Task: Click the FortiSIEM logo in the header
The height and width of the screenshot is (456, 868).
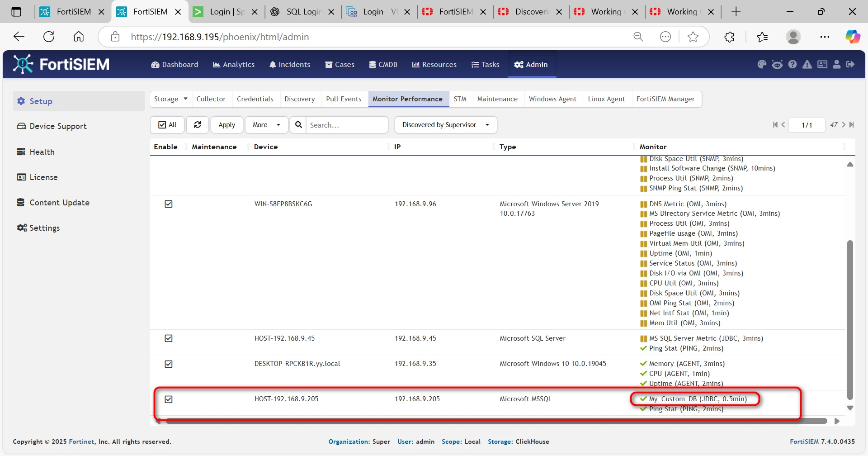Action: pos(61,64)
